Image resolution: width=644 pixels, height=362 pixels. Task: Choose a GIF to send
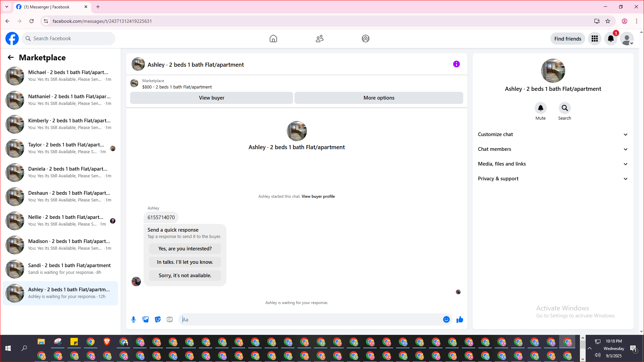170,319
